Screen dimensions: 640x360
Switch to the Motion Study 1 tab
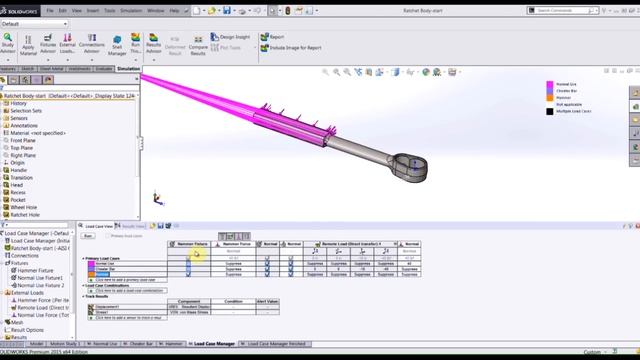click(65, 344)
